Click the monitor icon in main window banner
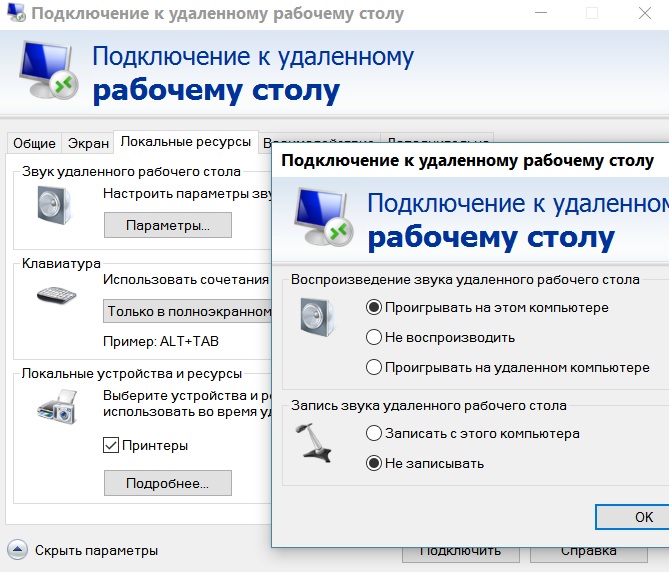Viewport: 669px width, 572px height. click(x=46, y=73)
